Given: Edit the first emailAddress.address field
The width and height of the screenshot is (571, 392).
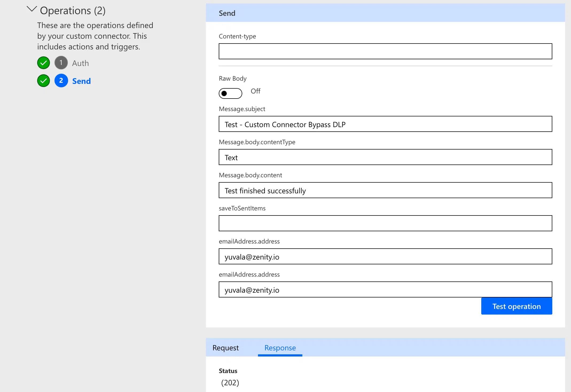Looking at the screenshot, I should point(385,257).
